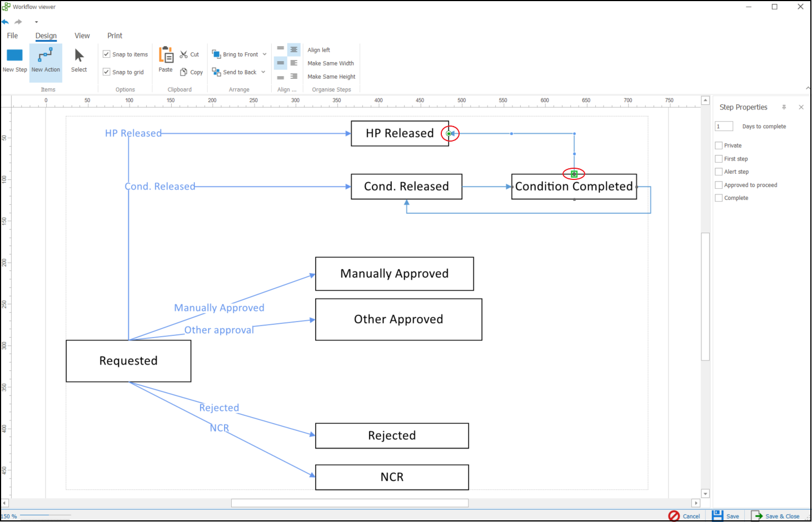This screenshot has height=522, width=812.
Task: Click Save & Close
Action: coord(775,516)
